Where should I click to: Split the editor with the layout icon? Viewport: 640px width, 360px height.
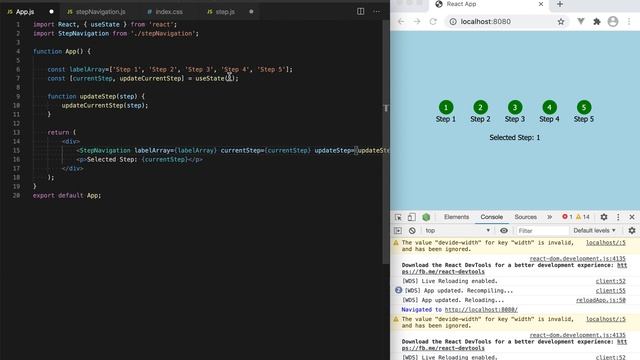click(360, 11)
